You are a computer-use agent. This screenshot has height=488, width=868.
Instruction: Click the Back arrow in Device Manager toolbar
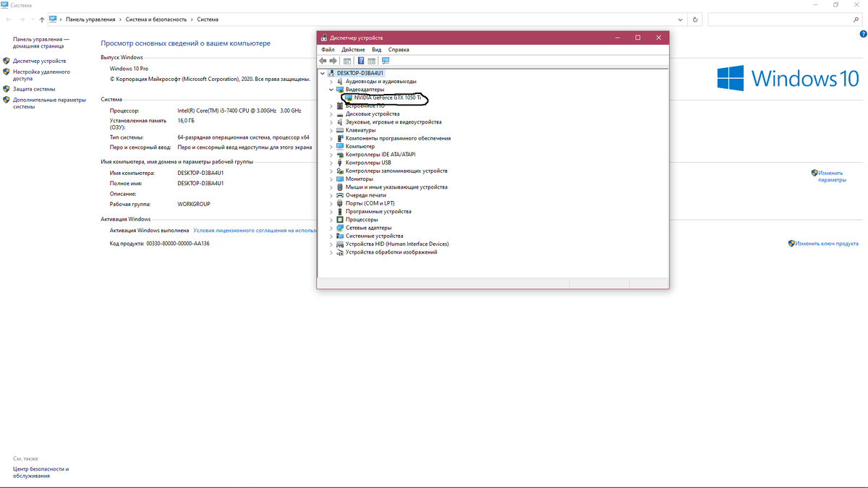coord(323,61)
